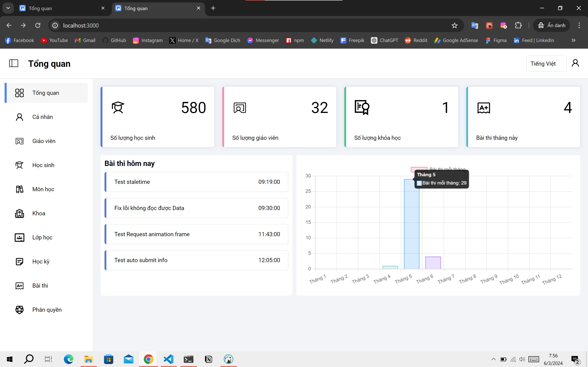Image resolution: width=588 pixels, height=367 pixels.
Task: Click the small Tháng 4 bar
Action: pyautogui.click(x=390, y=267)
